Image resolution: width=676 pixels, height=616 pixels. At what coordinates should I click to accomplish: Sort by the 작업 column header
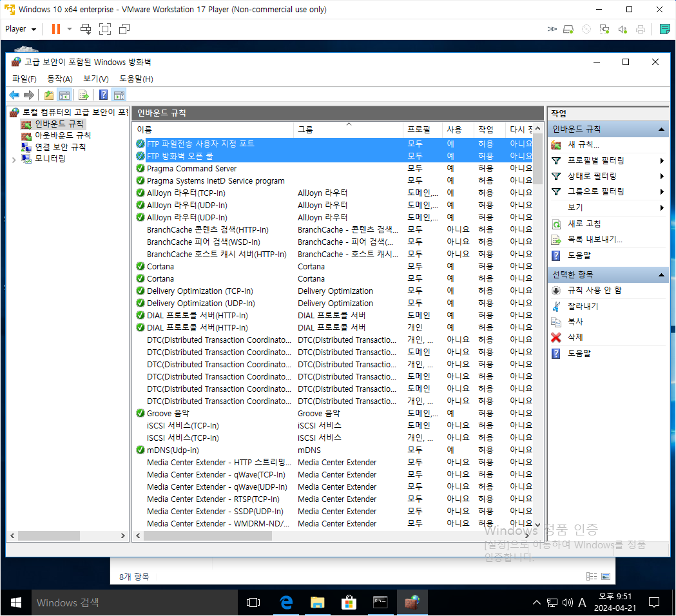[x=490, y=130]
